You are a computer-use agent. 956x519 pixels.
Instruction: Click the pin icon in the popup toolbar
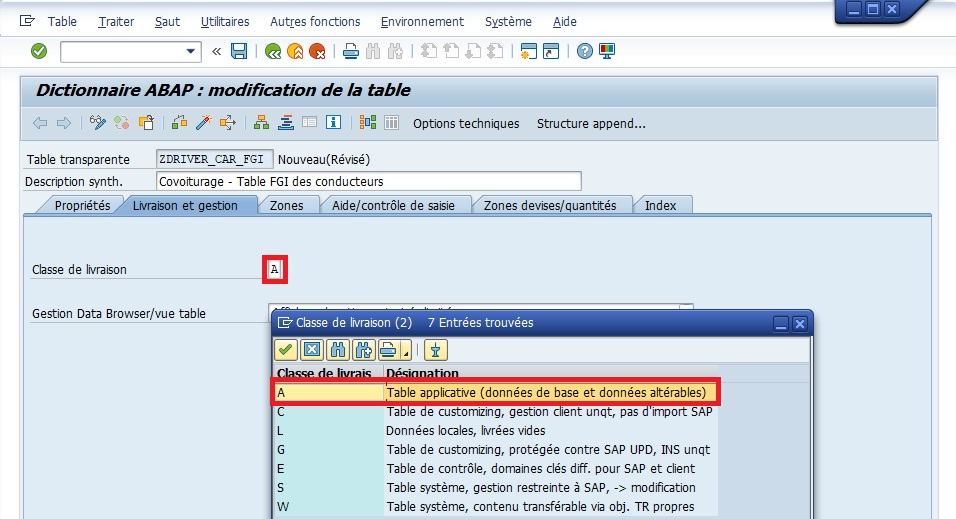click(x=435, y=349)
